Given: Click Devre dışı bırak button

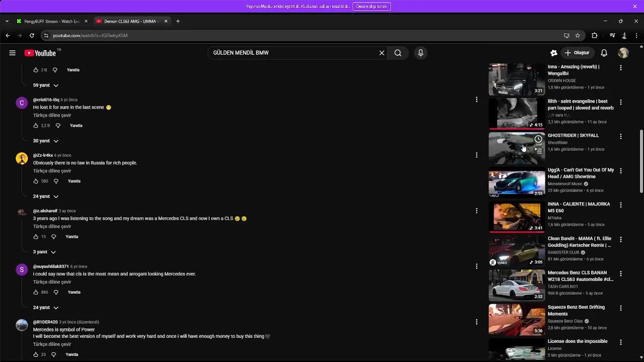Looking at the screenshot, I should coord(372,7).
